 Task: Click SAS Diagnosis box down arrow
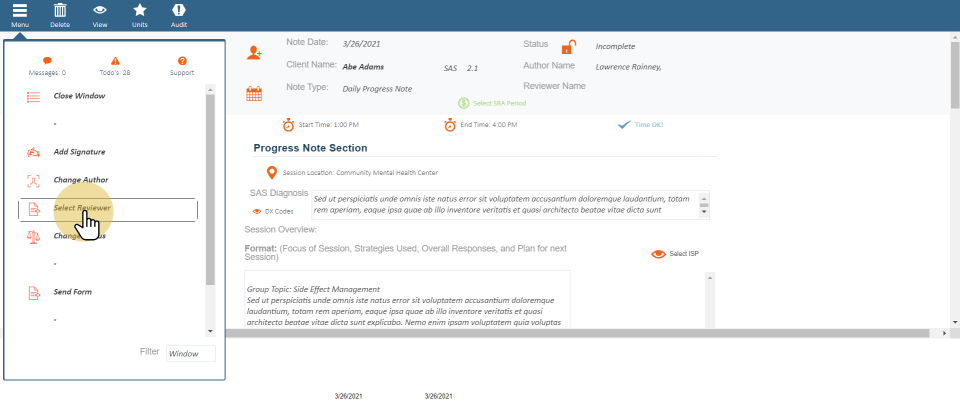703,212
